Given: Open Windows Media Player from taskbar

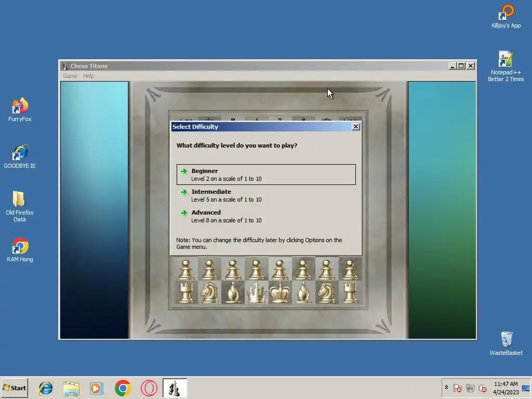Looking at the screenshot, I should point(97,388).
